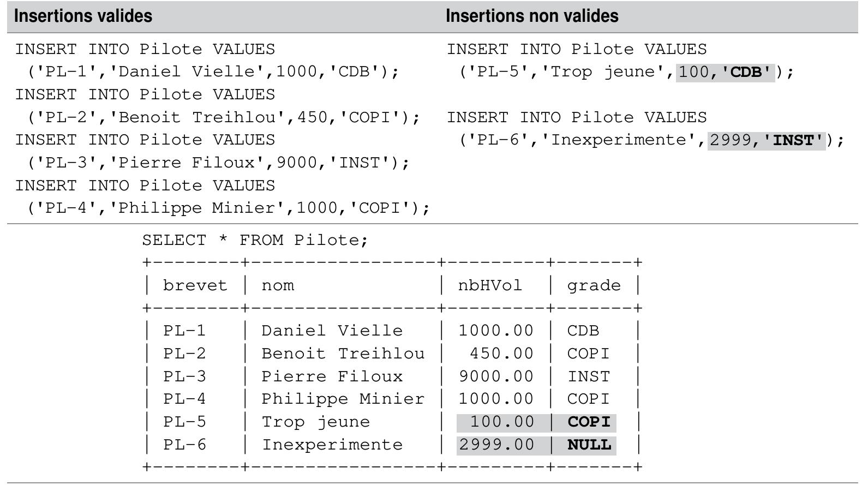Click the 9000.00 value in the table
The width and height of the screenshot is (868, 491).
(x=496, y=376)
